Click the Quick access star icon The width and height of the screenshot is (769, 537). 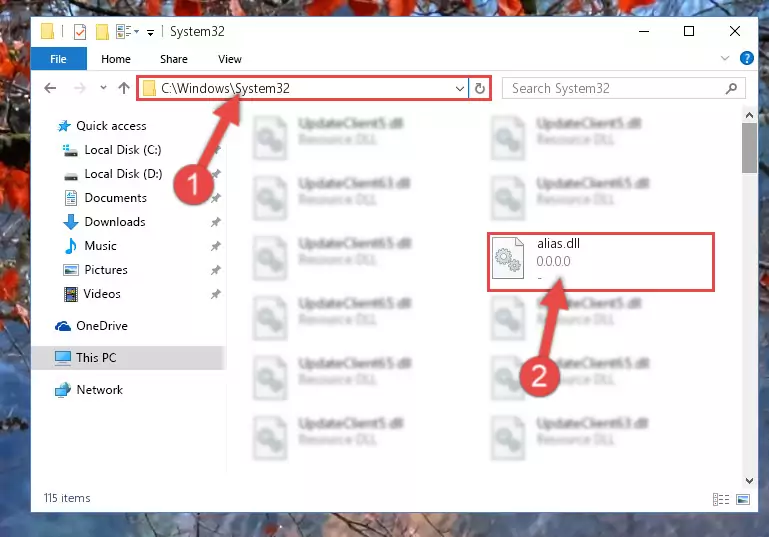point(64,126)
